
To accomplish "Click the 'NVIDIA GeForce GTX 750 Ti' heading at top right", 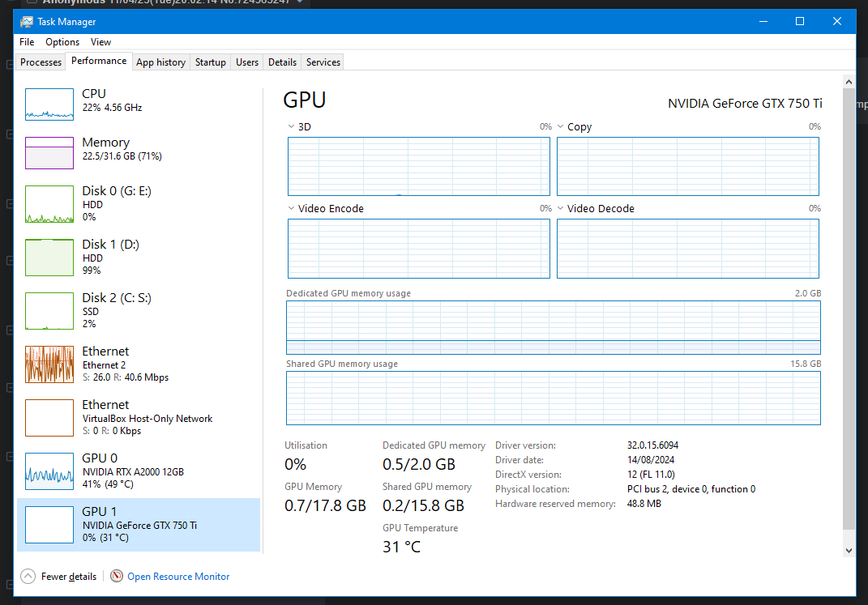I will click(745, 104).
